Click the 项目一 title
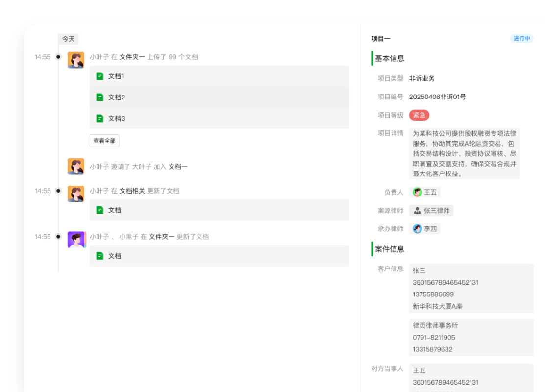 pos(381,39)
